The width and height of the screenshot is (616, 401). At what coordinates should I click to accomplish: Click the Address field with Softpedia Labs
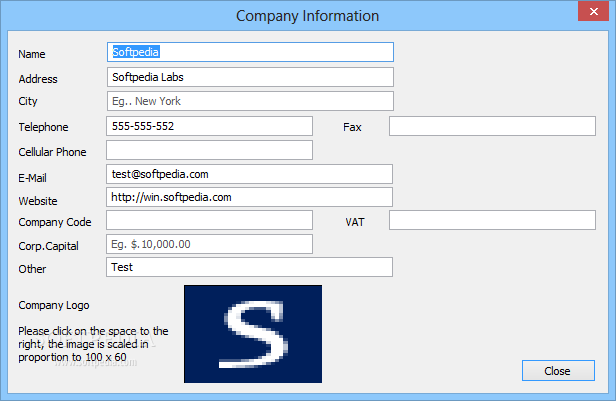250,77
